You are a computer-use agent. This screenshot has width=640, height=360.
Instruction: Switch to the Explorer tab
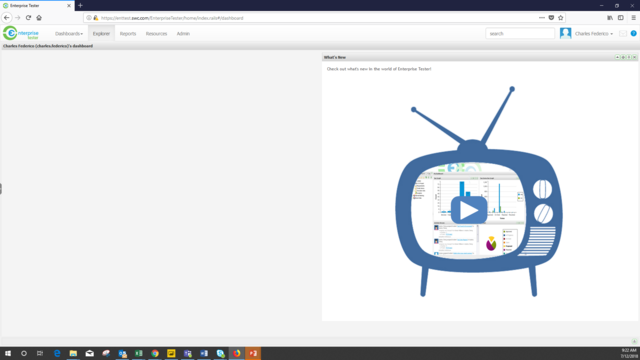click(101, 34)
